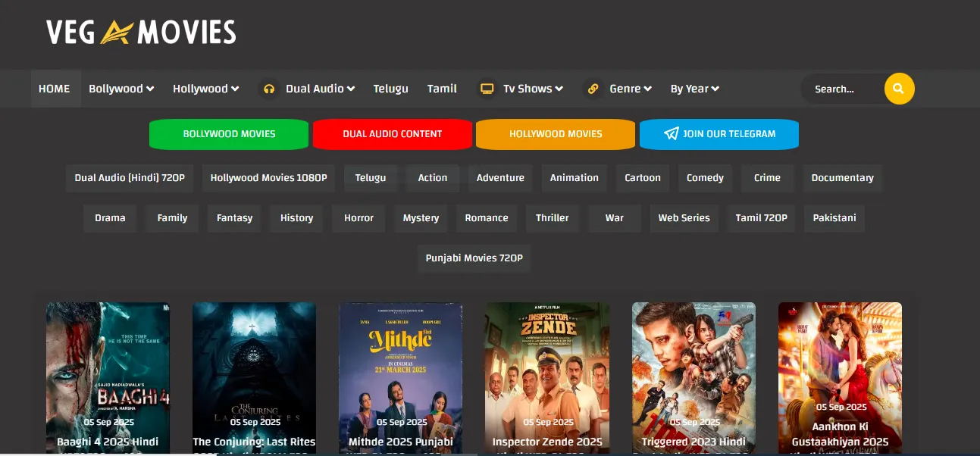The height and width of the screenshot is (456, 980).
Task: Click the monitor icon beside Tv Shows
Action: 487,89
